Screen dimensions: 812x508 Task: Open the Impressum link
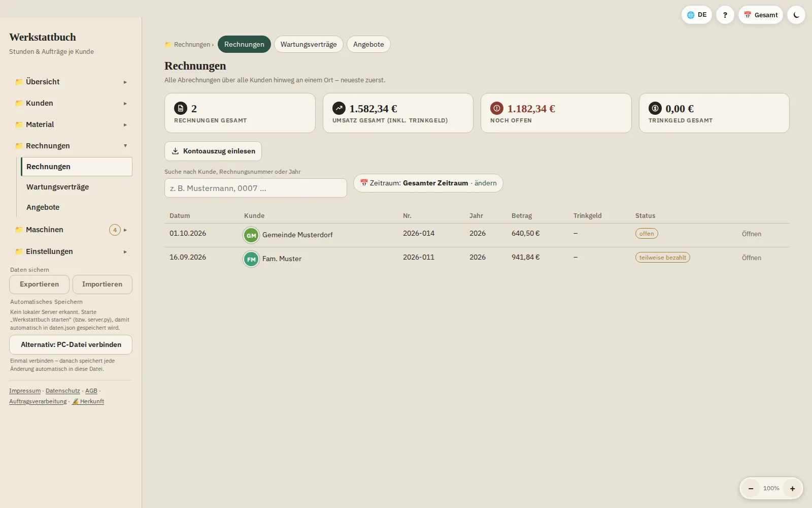(x=25, y=391)
